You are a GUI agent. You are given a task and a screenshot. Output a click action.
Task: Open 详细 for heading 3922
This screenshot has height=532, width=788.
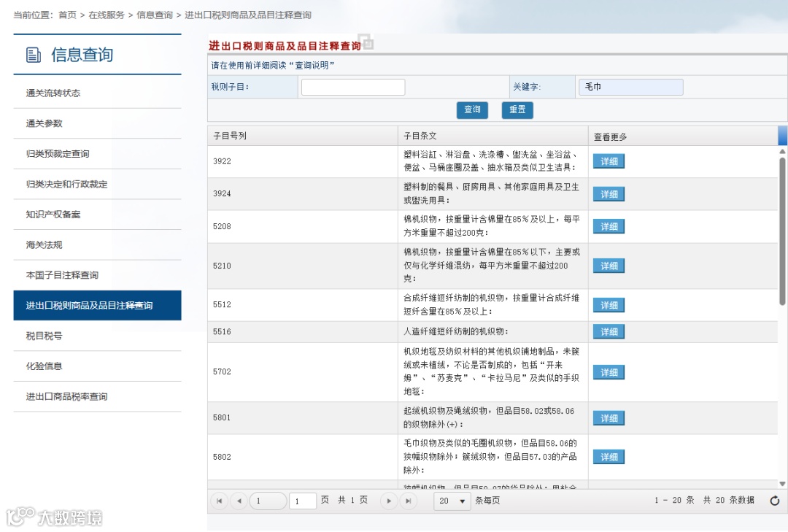click(x=609, y=161)
